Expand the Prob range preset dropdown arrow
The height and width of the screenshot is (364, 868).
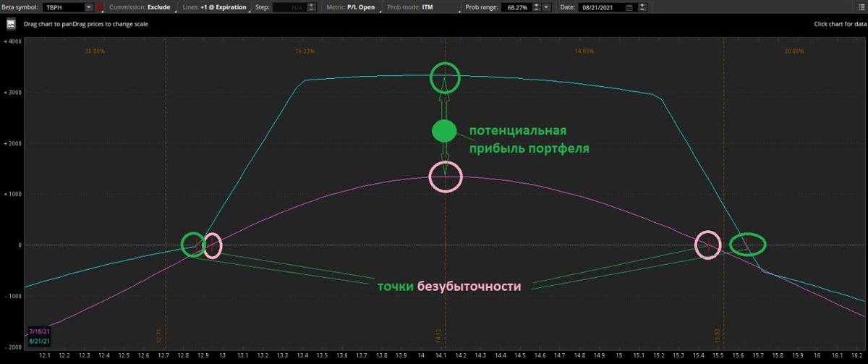[547, 7]
